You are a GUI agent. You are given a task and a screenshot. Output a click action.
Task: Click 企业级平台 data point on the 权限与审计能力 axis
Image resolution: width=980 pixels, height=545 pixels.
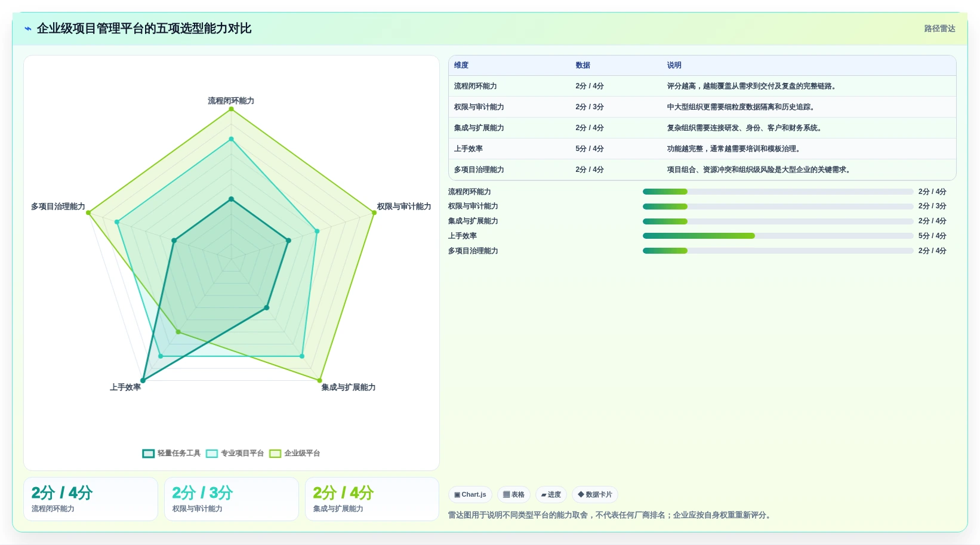tap(374, 213)
